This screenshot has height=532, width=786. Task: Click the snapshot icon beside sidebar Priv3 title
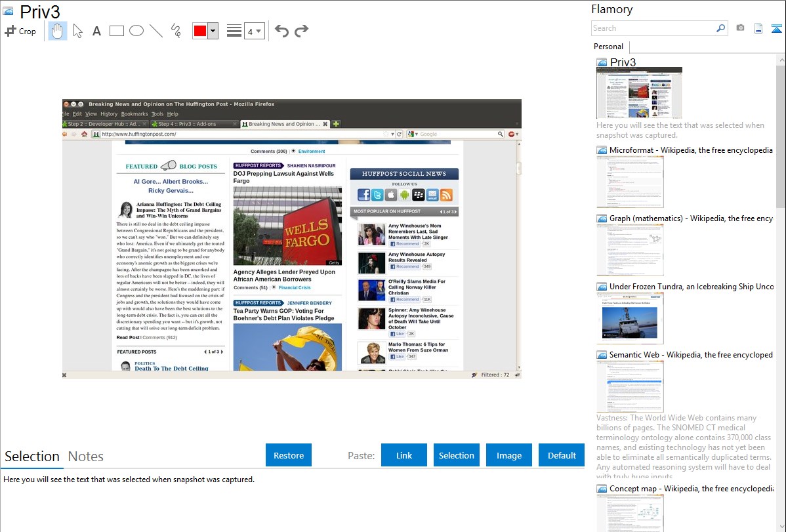[602, 62]
